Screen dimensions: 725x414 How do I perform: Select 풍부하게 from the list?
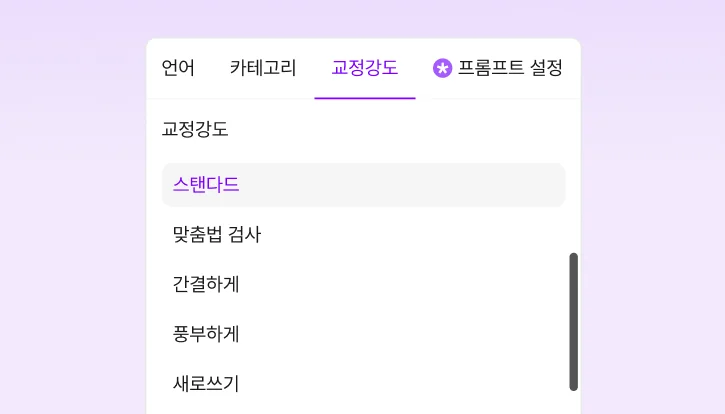coord(206,334)
